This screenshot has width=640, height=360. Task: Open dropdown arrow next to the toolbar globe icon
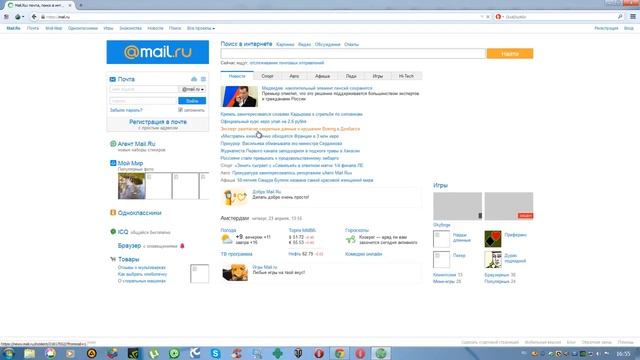pos(23,17)
